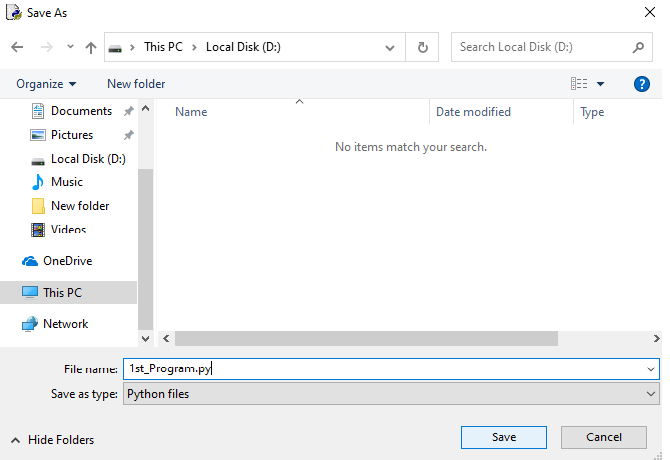The width and height of the screenshot is (670, 460).
Task: Refresh the Local Disk (D:) folder view
Action: 423,47
